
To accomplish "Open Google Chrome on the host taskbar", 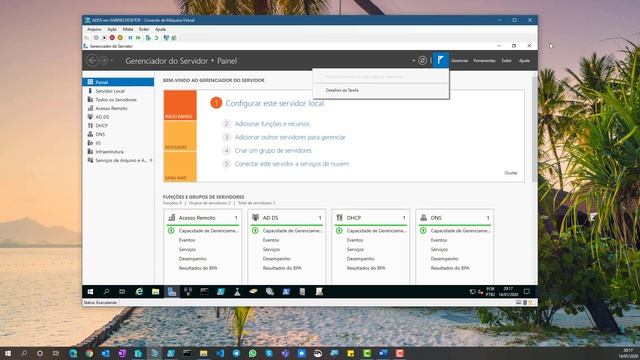I will [x=89, y=353].
